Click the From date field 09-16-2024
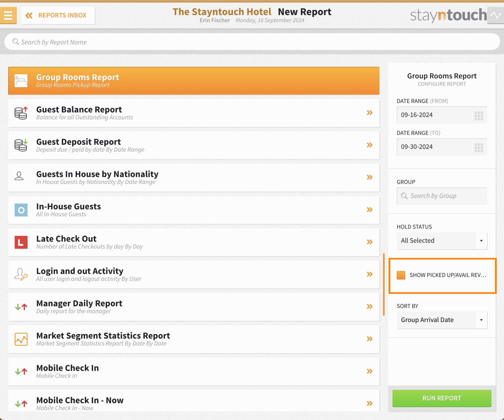The height and width of the screenshot is (420, 504). pyautogui.click(x=442, y=115)
